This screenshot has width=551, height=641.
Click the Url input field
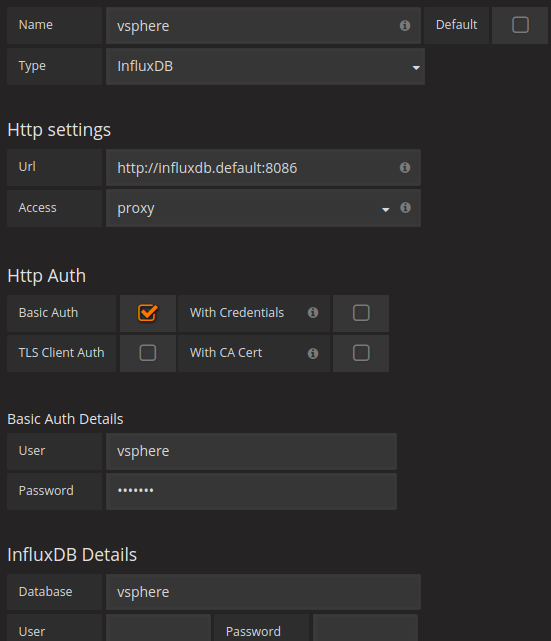(x=263, y=168)
